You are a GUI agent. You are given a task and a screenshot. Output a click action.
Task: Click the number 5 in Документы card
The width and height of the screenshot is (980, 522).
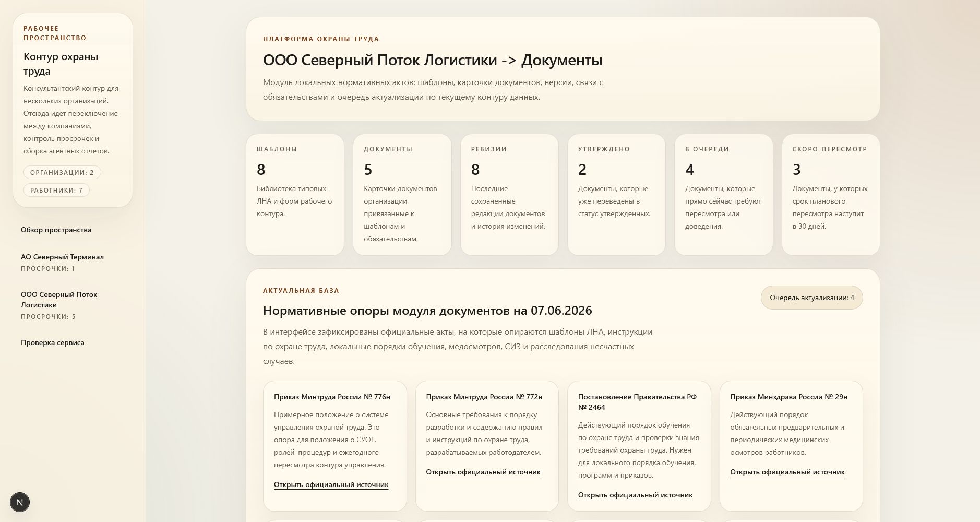tap(368, 169)
